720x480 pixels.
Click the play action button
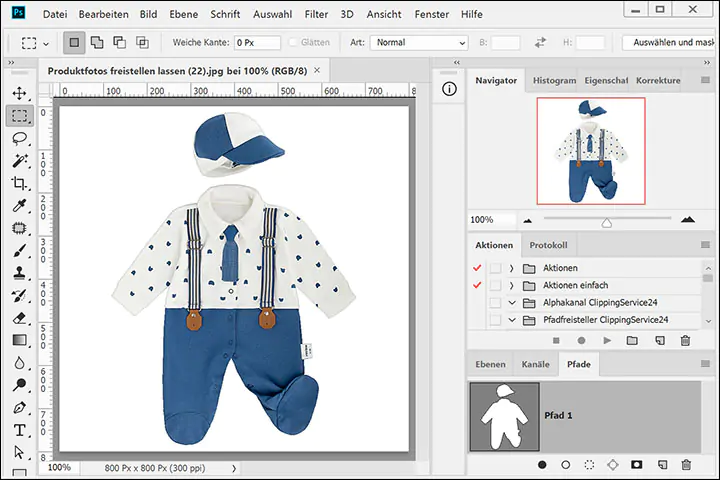point(607,341)
